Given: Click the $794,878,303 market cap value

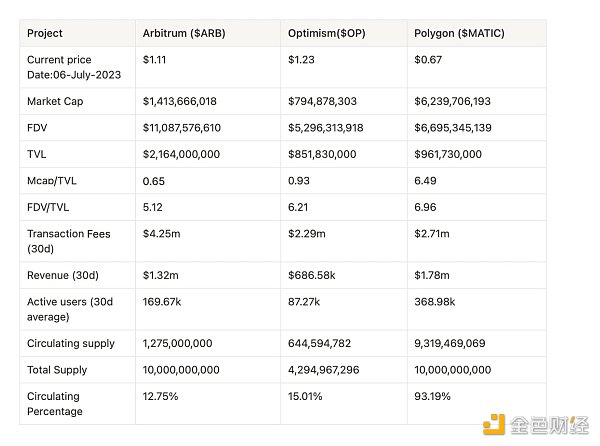Looking at the screenshot, I should point(322,101).
